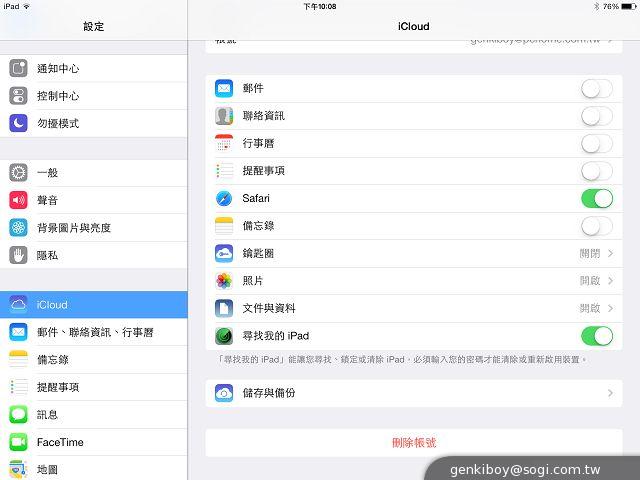Select FaceTime in settings sidebar

click(x=94, y=442)
